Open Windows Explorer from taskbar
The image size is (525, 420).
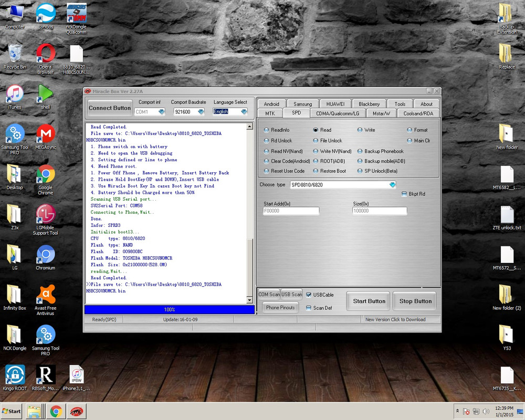(34, 411)
